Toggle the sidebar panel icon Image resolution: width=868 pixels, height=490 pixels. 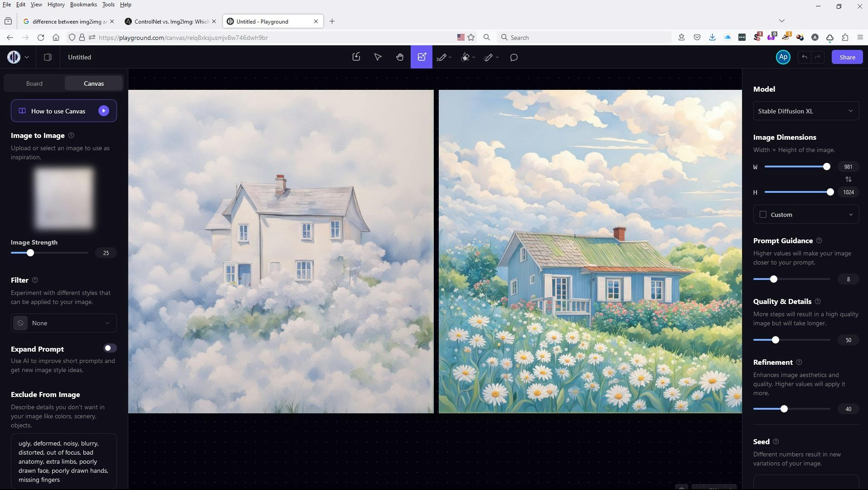48,57
